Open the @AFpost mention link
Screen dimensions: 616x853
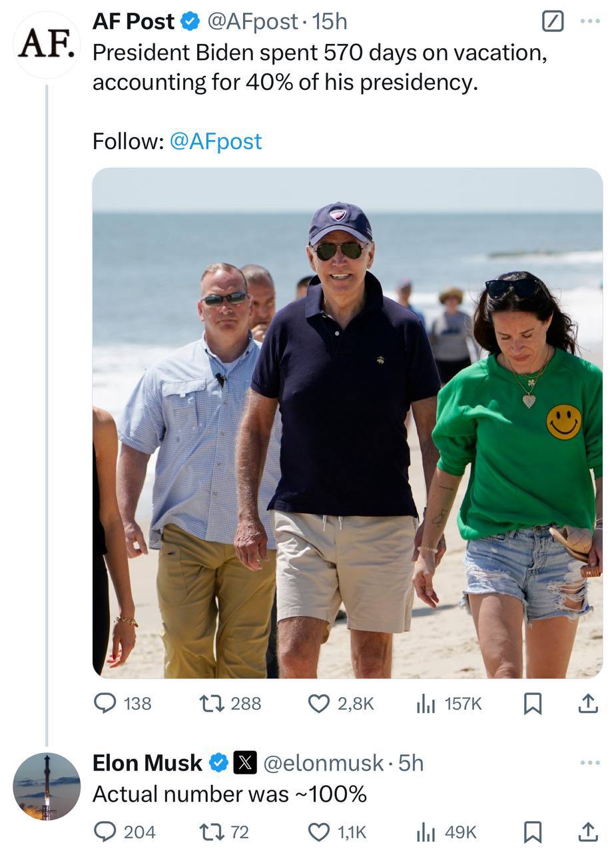point(216,141)
